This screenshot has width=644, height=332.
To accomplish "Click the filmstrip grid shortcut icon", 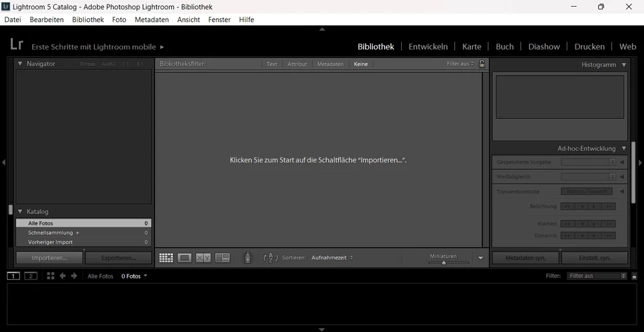I will 50,276.
